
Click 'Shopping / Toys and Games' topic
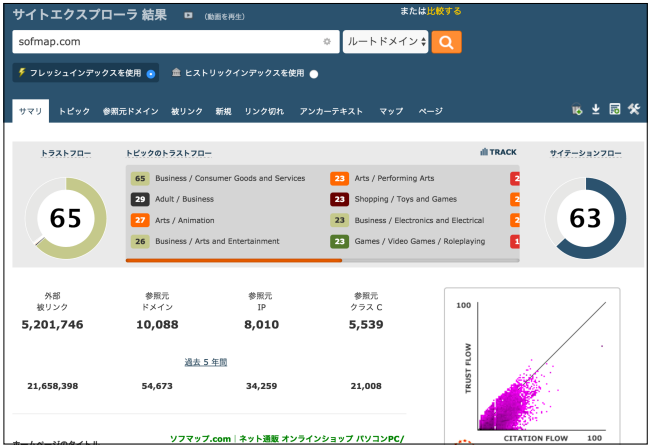[406, 199]
